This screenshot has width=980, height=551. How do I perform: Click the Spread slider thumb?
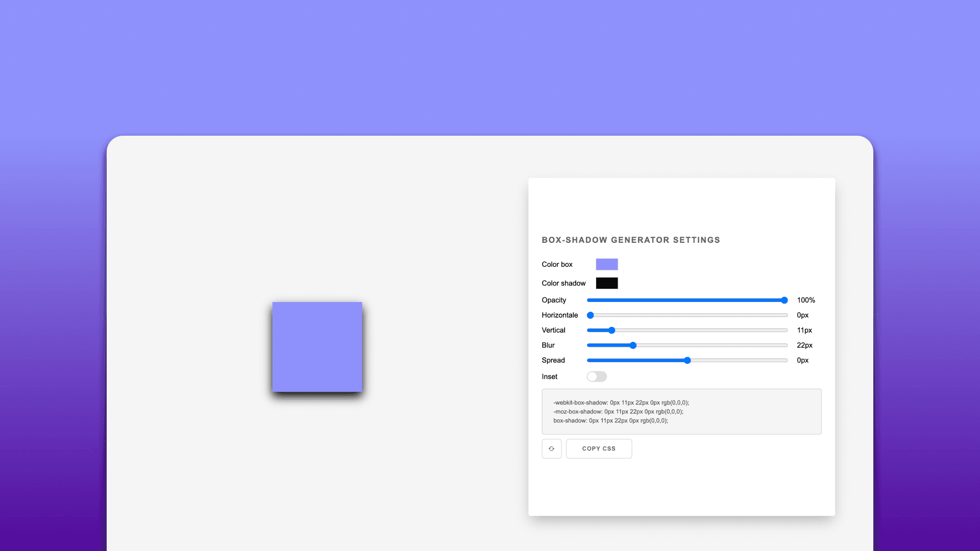click(687, 360)
